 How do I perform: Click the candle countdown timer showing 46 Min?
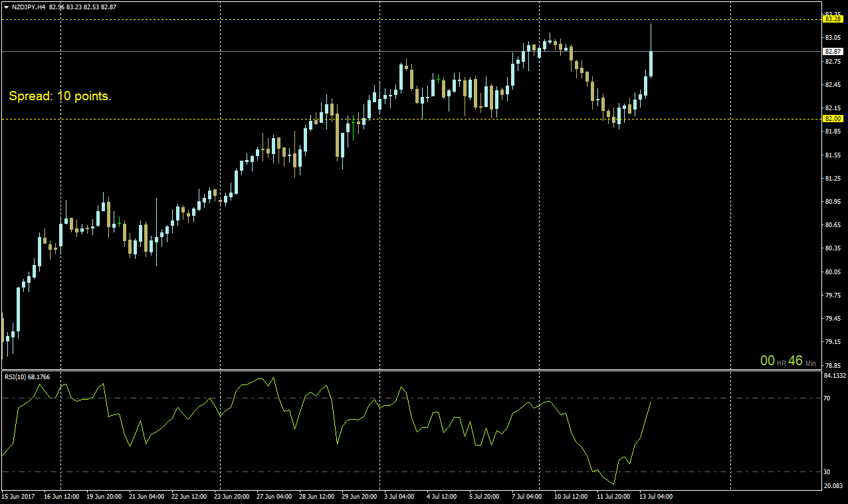coord(788,361)
